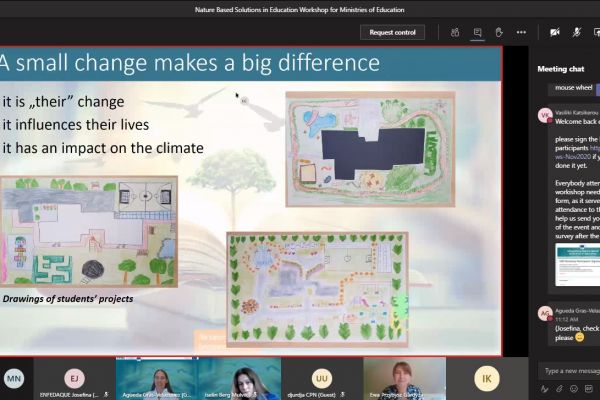
Task: Click the 'mouse wheel' chat message
Action: 574,88
